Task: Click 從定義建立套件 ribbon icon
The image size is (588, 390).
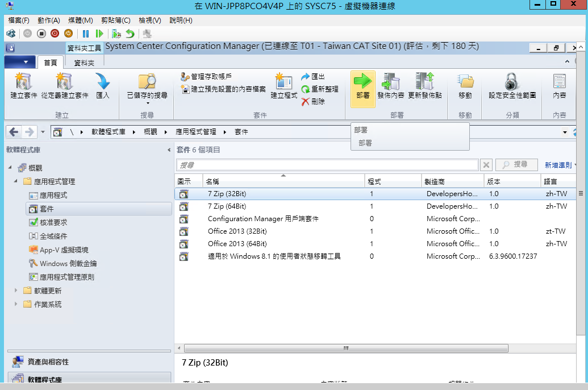Action: [x=65, y=86]
